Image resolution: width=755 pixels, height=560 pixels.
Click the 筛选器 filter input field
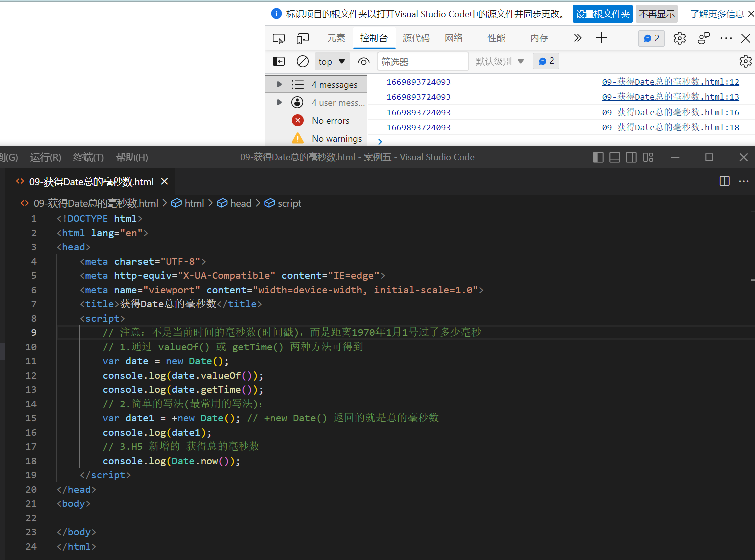tap(423, 61)
